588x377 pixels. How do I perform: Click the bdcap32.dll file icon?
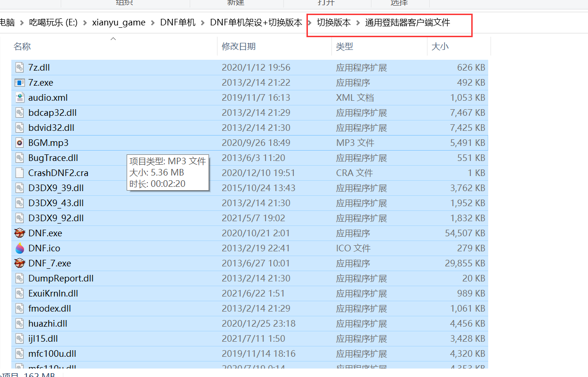click(19, 112)
